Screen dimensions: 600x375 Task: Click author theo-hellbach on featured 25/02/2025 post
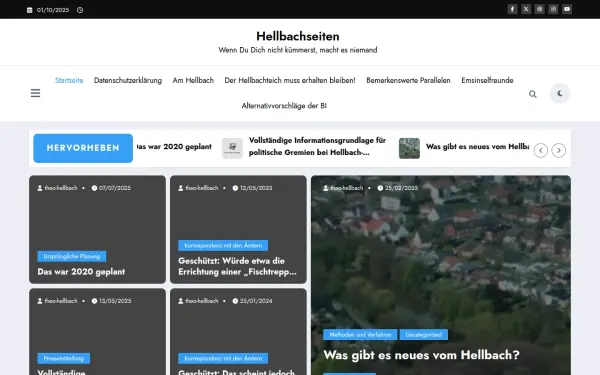[347, 188]
